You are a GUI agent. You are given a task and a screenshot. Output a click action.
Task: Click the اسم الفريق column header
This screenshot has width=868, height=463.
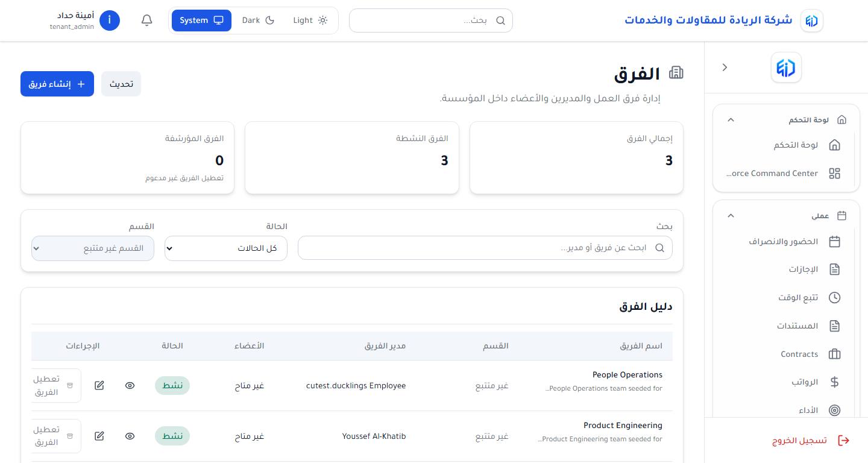coord(641,346)
